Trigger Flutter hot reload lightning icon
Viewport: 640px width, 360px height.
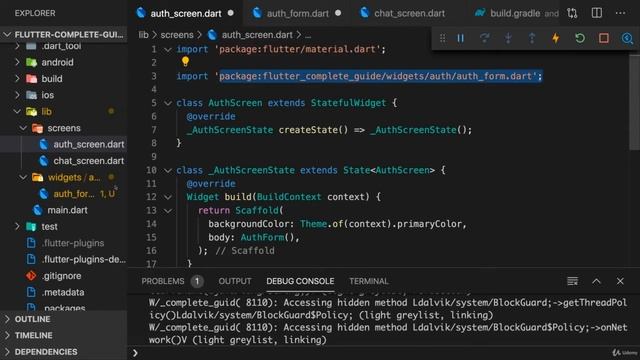(x=556, y=38)
